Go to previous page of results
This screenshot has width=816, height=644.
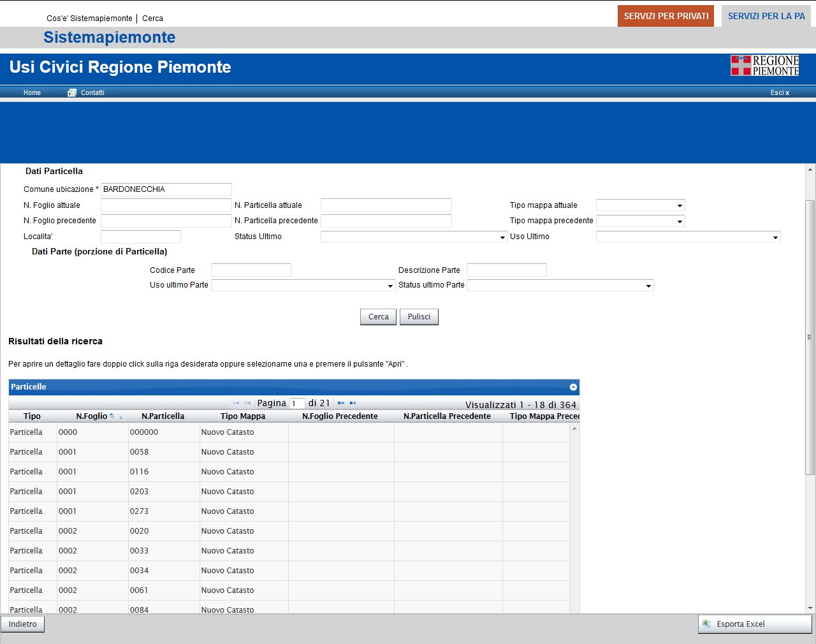coord(247,403)
